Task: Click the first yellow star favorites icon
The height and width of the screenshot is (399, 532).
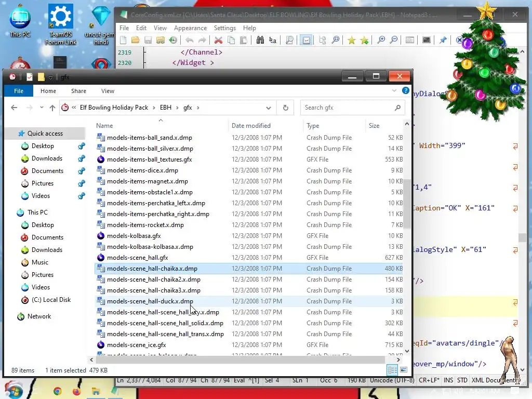Action: 352,41
